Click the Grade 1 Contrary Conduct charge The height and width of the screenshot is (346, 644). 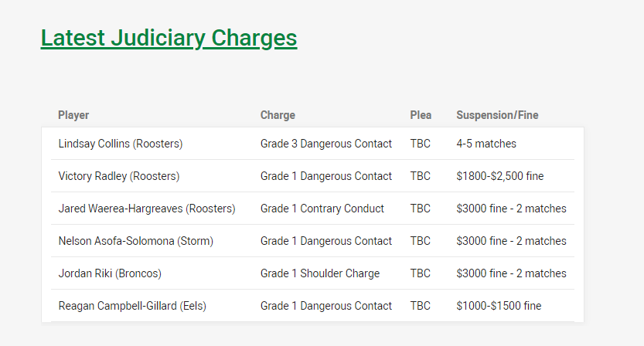tap(322, 209)
